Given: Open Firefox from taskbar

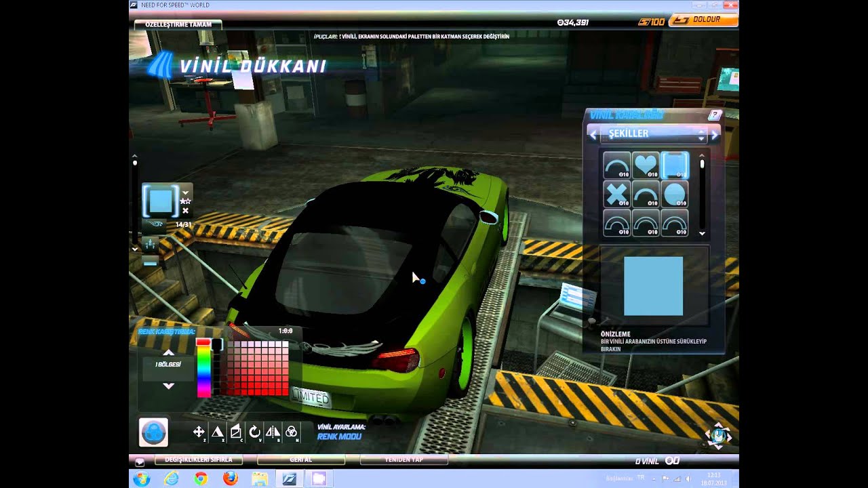Looking at the screenshot, I should coord(231,479).
